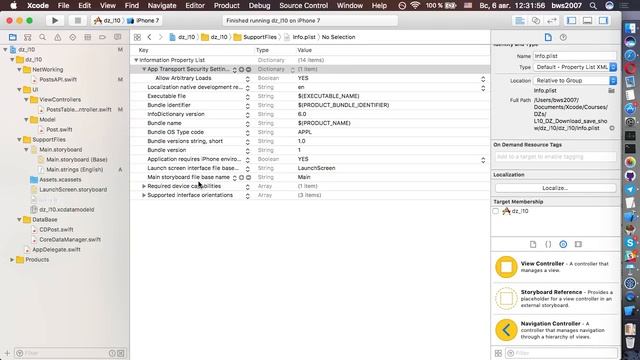The height and width of the screenshot is (360, 640).
Task: Go back in editor history
Action: click(x=149, y=37)
